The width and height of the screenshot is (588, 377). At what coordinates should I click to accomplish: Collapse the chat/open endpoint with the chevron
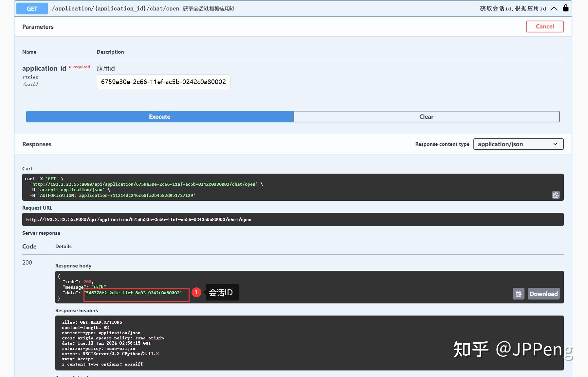coord(554,9)
